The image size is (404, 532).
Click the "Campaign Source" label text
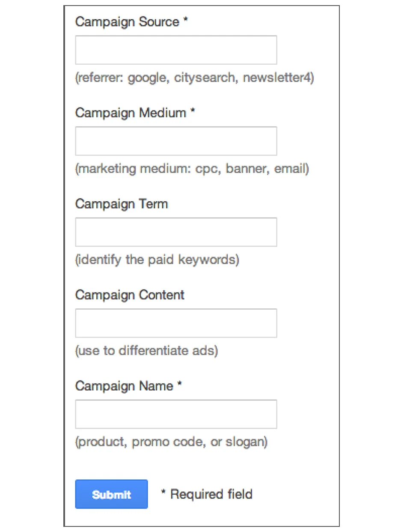[127, 22]
